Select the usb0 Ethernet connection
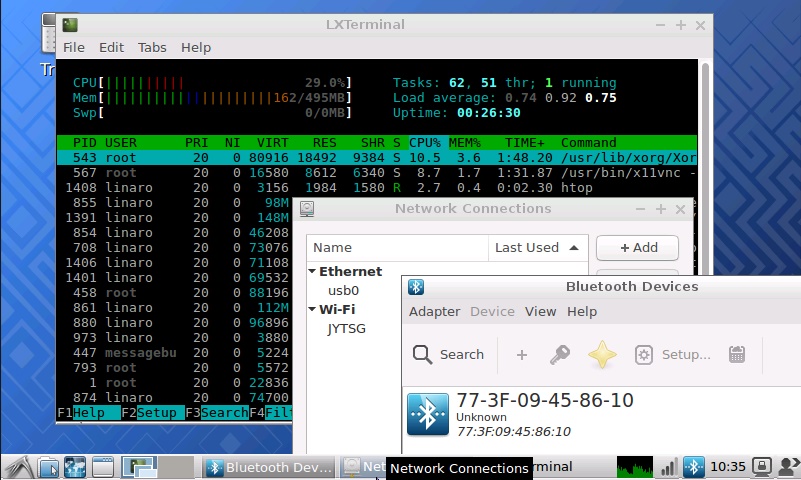This screenshot has height=480, width=801. pyautogui.click(x=343, y=290)
